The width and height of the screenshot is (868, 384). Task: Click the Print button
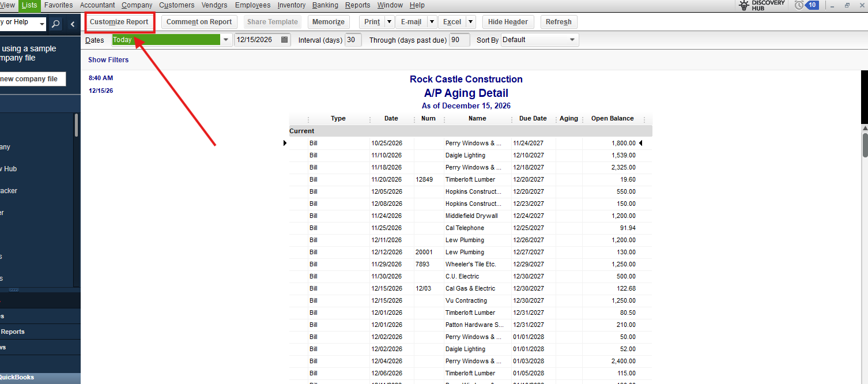coord(372,22)
